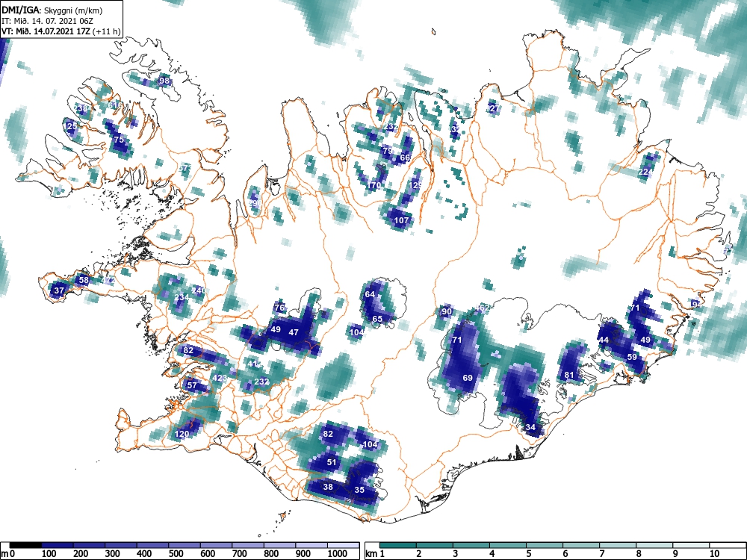The image size is (747, 560).
Task: Click the '1000' label on the meter legend
Action: pyautogui.click(x=338, y=554)
